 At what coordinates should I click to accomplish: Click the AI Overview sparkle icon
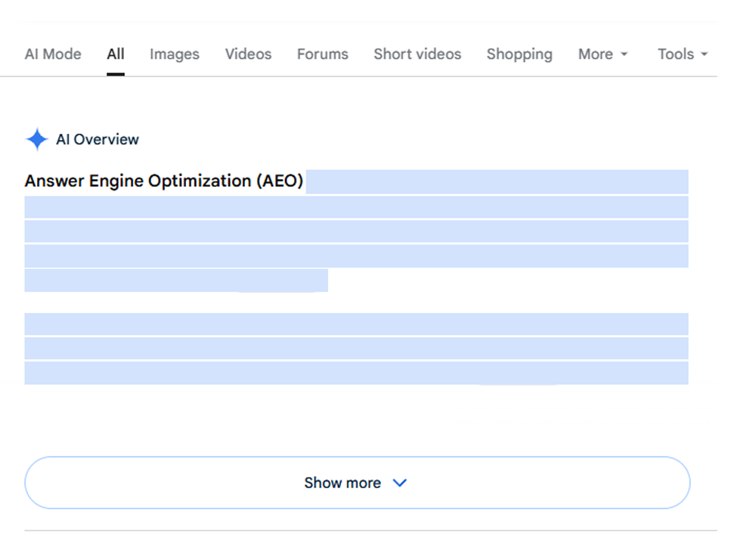pos(37,139)
